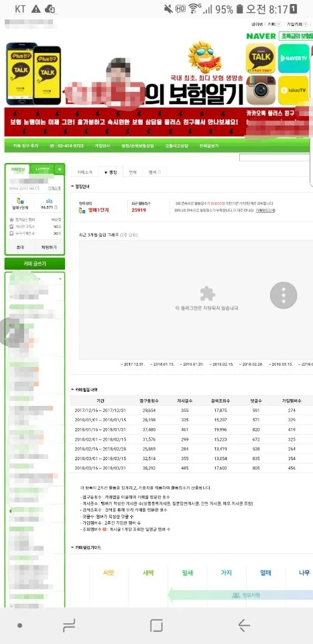Click the 앱구동횟수 column header
The image size is (313, 644).
tap(149, 400)
